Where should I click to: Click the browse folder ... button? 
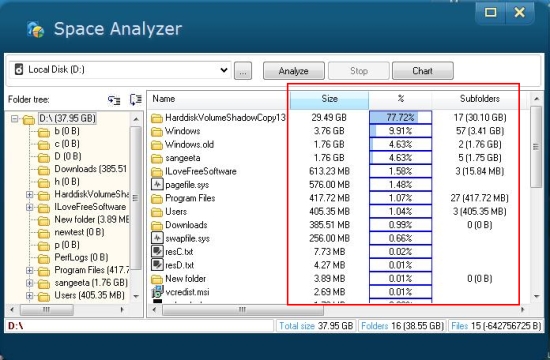click(x=243, y=71)
